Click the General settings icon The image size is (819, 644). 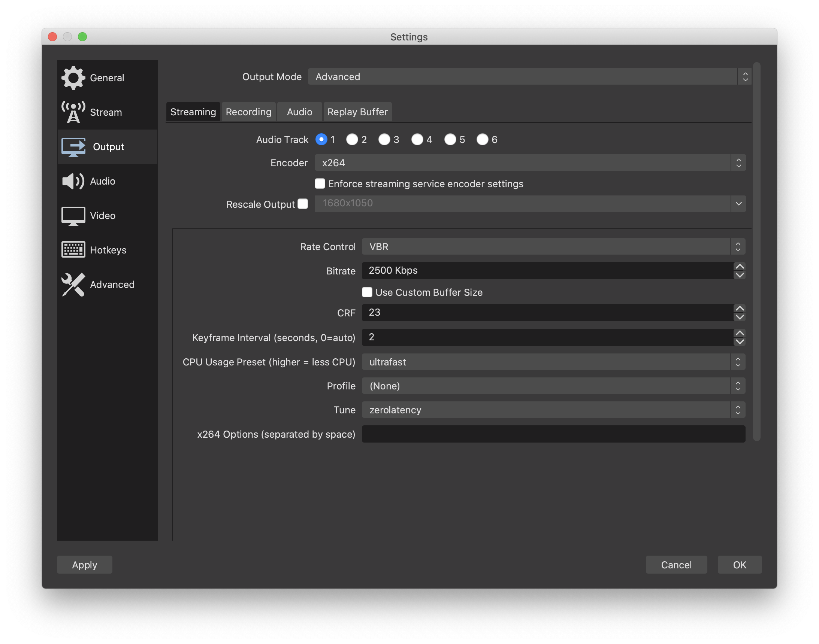tap(73, 76)
